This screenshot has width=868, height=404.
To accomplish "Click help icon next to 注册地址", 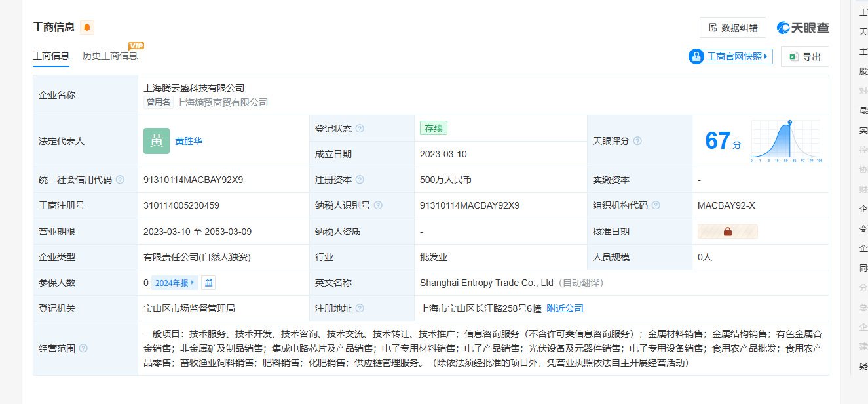I will [x=360, y=308].
